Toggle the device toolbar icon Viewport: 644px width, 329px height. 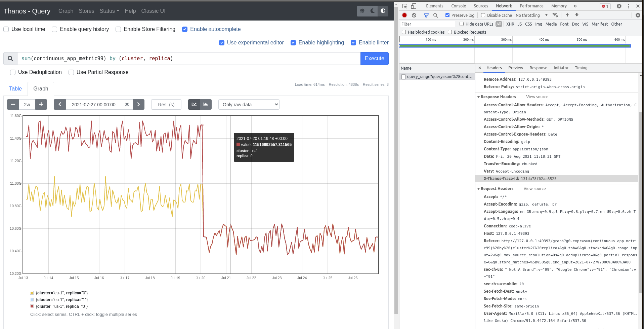[x=414, y=6]
